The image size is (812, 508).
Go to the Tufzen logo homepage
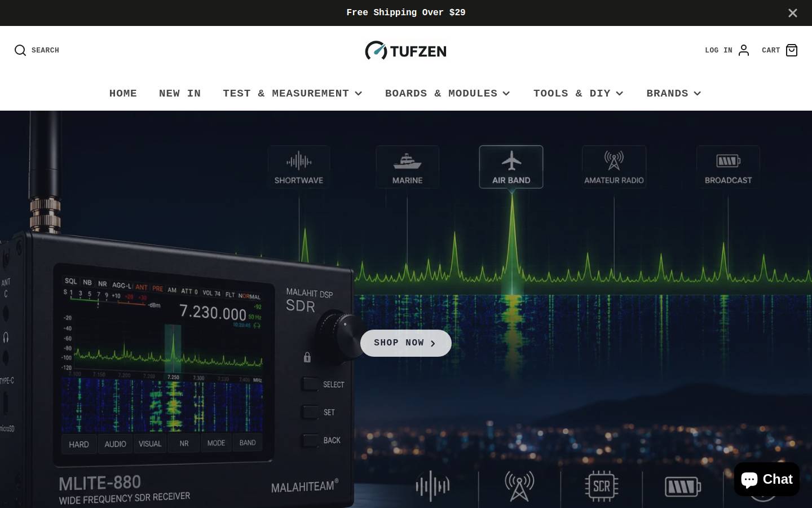click(405, 50)
